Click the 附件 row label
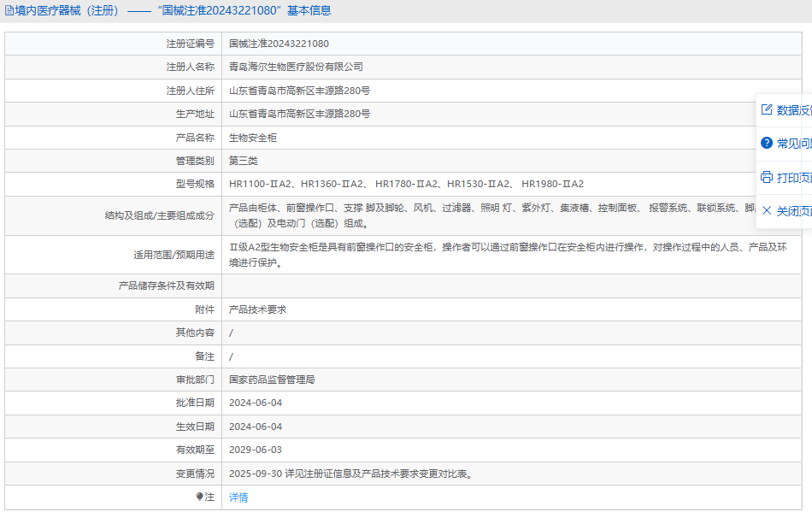812x518 pixels. (204, 309)
